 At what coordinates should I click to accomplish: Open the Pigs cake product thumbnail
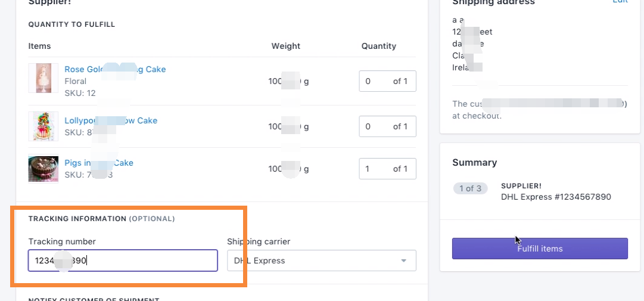[43, 168]
